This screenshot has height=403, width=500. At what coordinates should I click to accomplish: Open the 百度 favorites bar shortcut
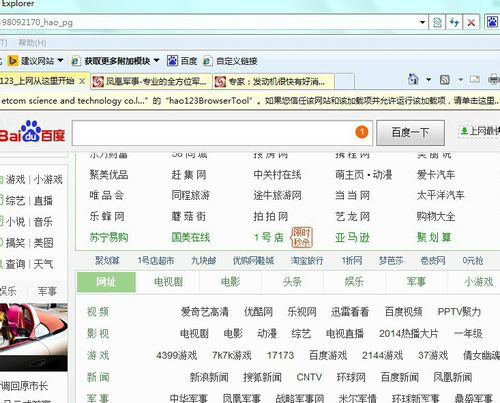pos(182,61)
